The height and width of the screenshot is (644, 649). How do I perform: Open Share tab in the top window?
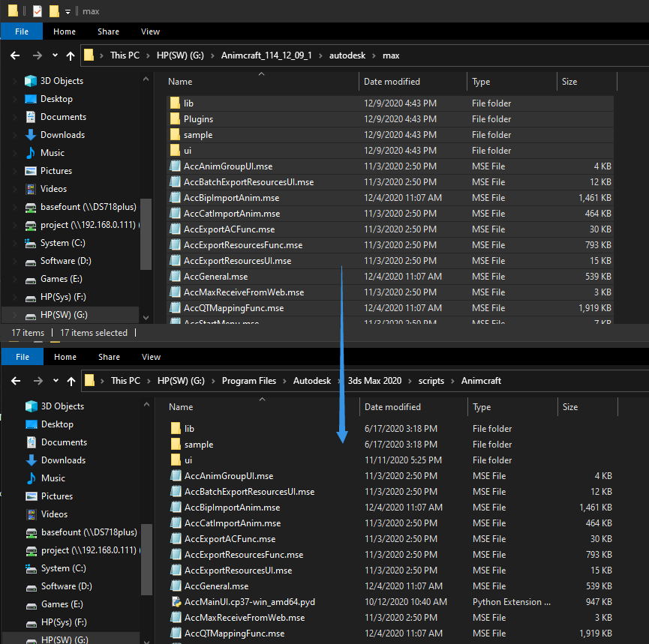[108, 31]
